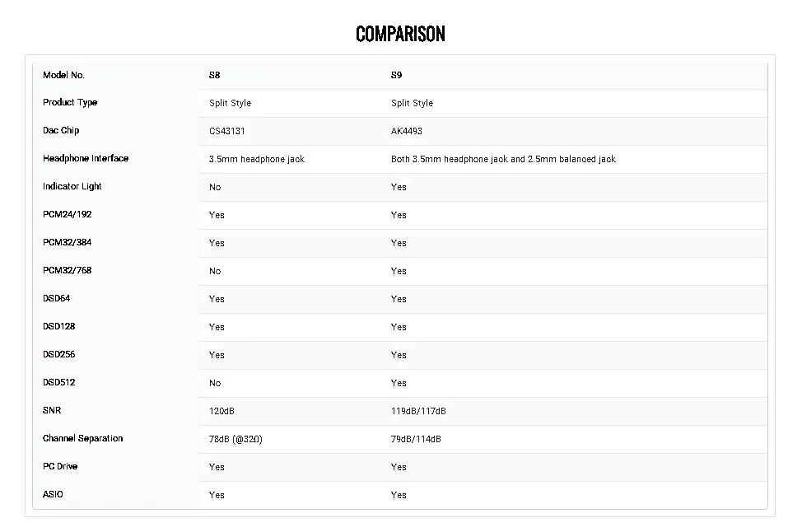Click the PC Drive row label
This screenshot has width=802, height=532.
pyautogui.click(x=60, y=466)
